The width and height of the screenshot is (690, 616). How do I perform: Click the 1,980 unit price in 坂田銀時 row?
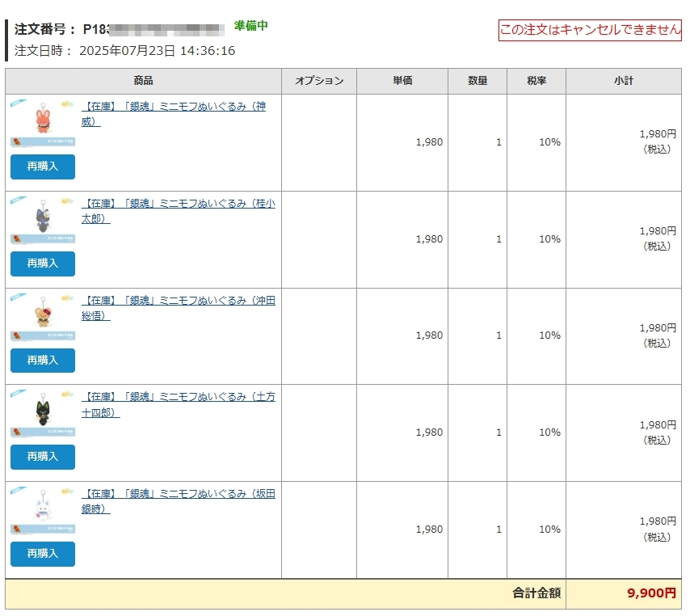pos(429,530)
